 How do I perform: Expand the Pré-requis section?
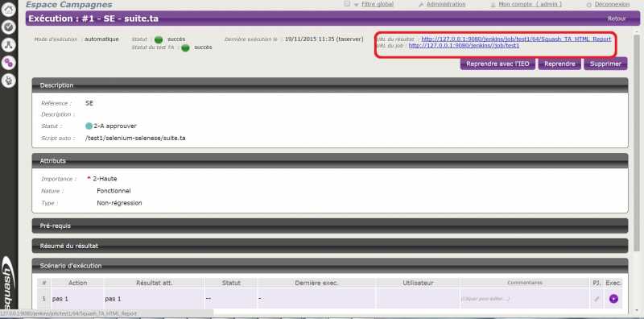pos(330,226)
